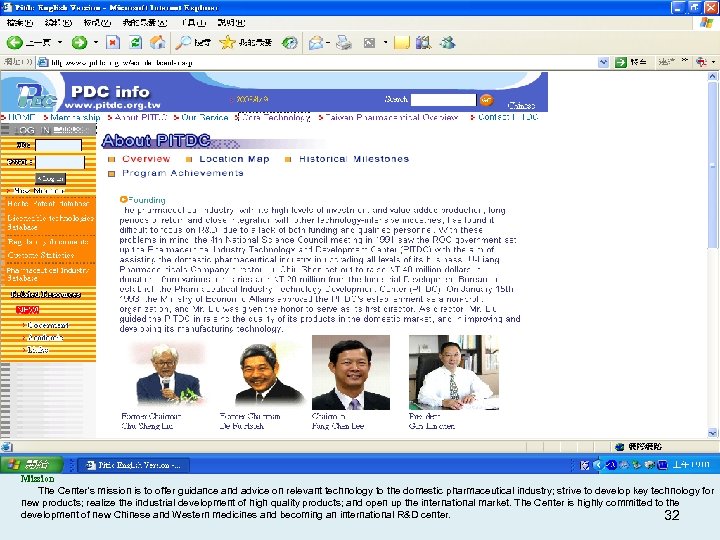Open the Historical Milestones sub-tab

(x=354, y=159)
